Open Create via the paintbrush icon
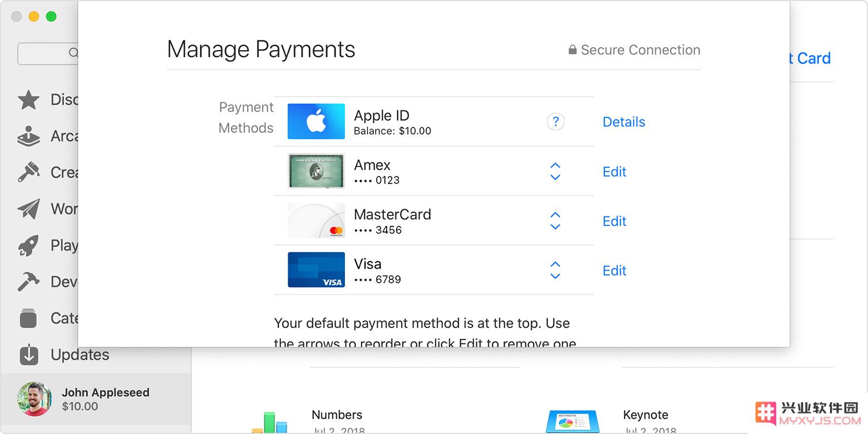 pos(28,172)
